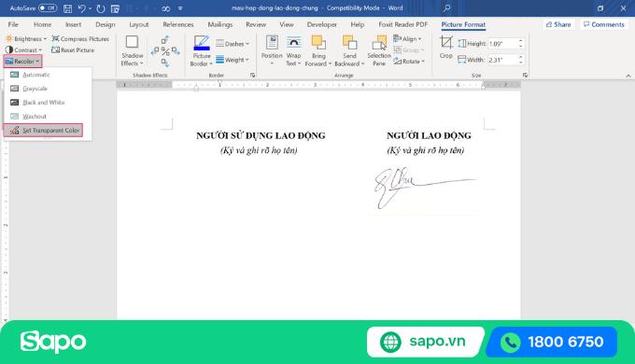Click Send Backward
Viewport: 635px width, 364px height.
[349, 51]
